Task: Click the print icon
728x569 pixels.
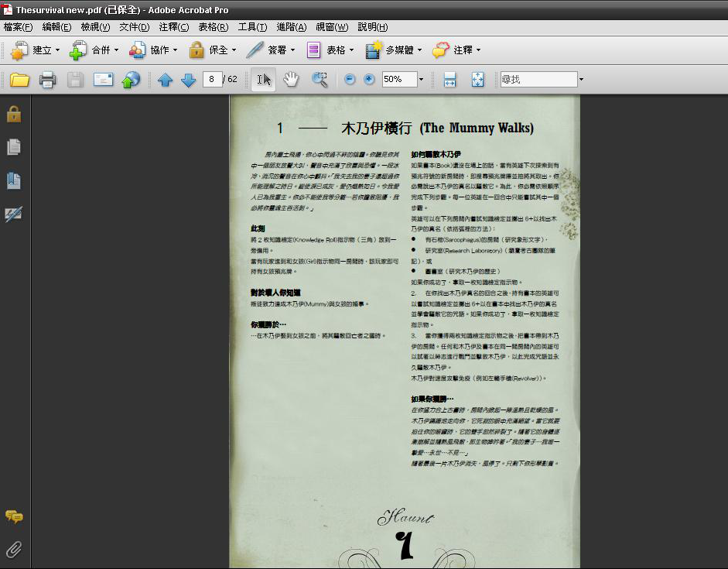Action: [47, 80]
